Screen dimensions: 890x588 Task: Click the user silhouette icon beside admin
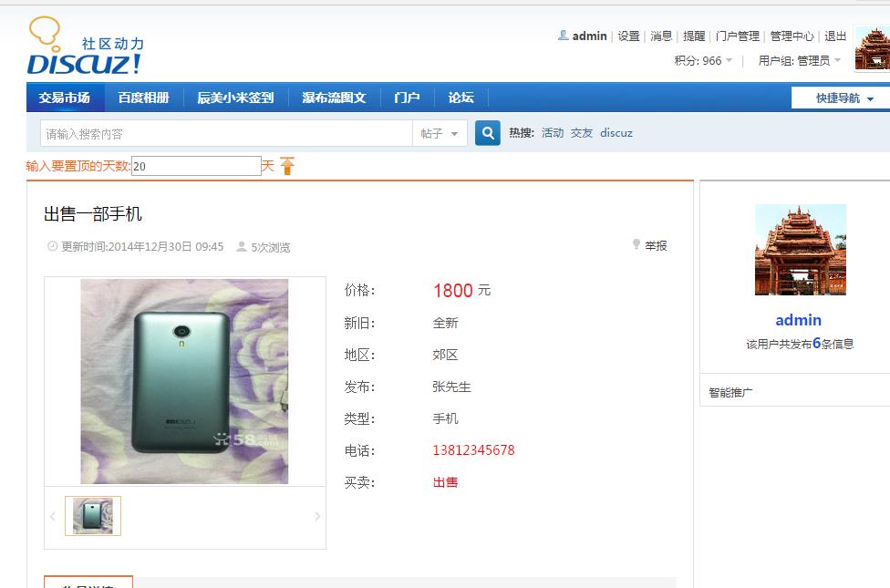click(x=563, y=36)
